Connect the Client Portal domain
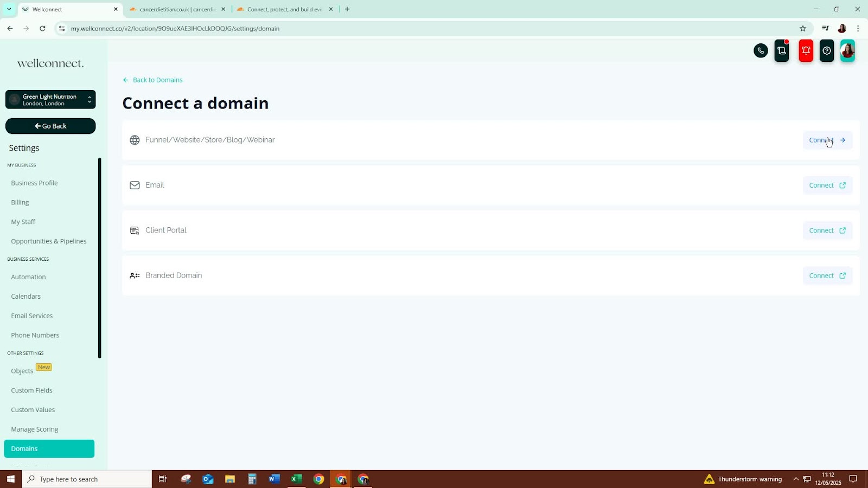Image resolution: width=868 pixels, height=488 pixels. click(x=827, y=230)
